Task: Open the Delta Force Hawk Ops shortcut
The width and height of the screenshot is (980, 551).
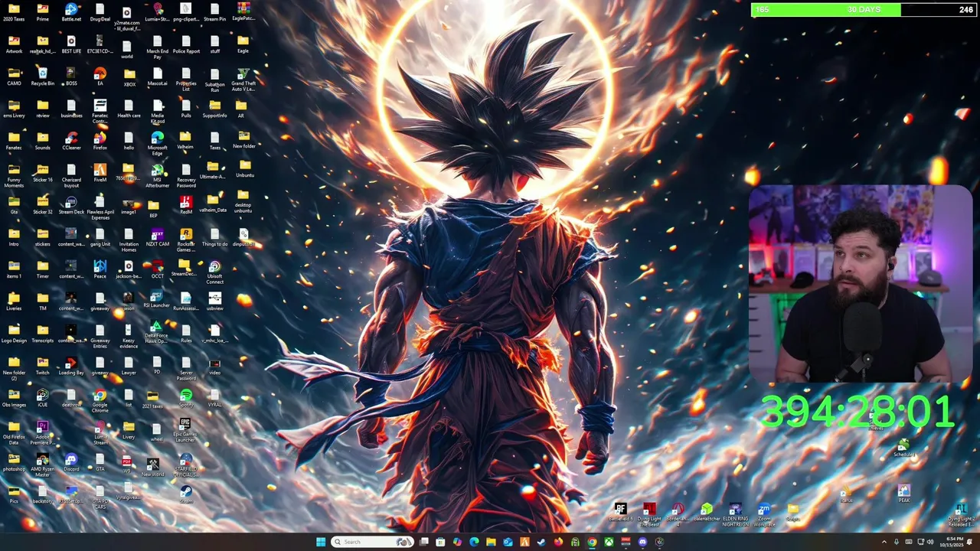Action: 156,332
